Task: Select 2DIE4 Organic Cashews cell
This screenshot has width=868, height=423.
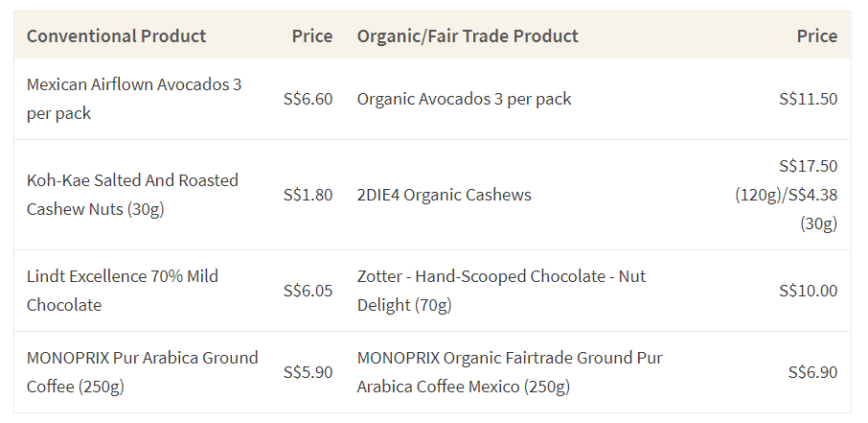Action: 444,195
